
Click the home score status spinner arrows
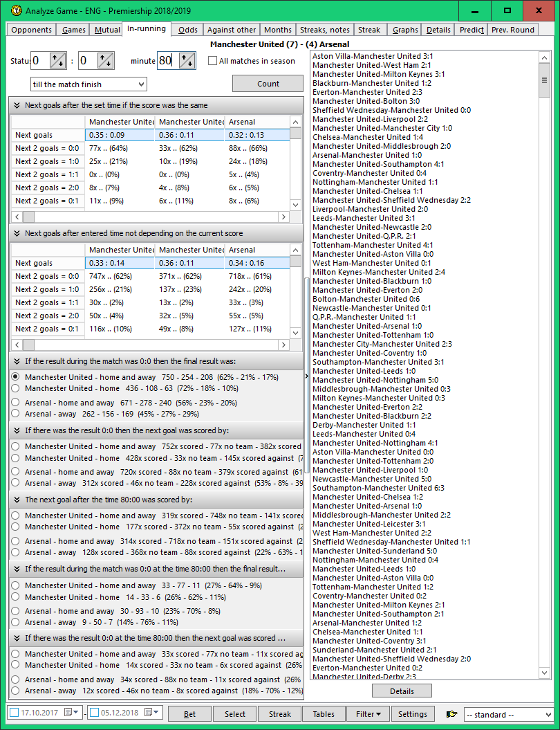(x=58, y=61)
